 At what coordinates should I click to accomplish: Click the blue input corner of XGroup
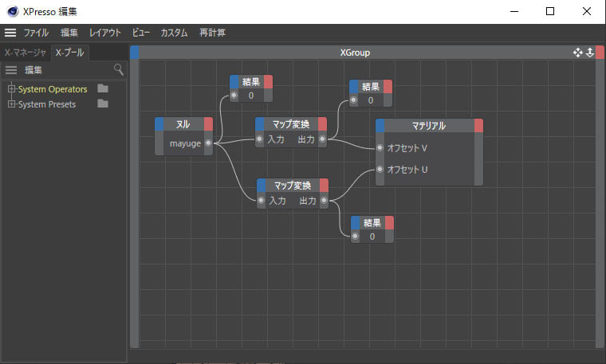point(135,53)
